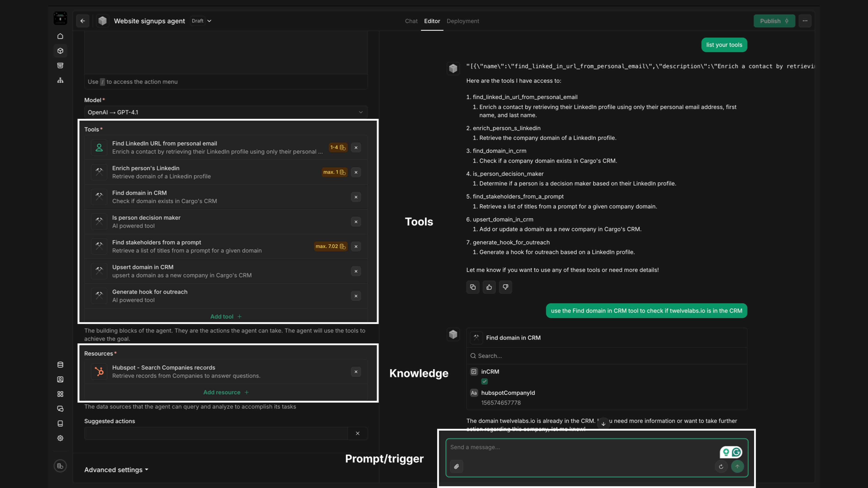868x488 pixels.
Task: Open the contacts icon in sidebar
Action: (60, 380)
